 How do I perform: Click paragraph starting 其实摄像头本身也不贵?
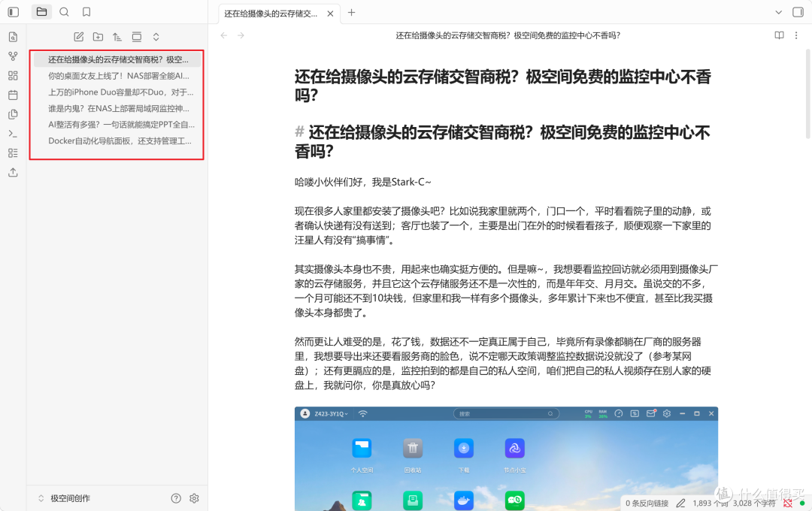(506, 291)
